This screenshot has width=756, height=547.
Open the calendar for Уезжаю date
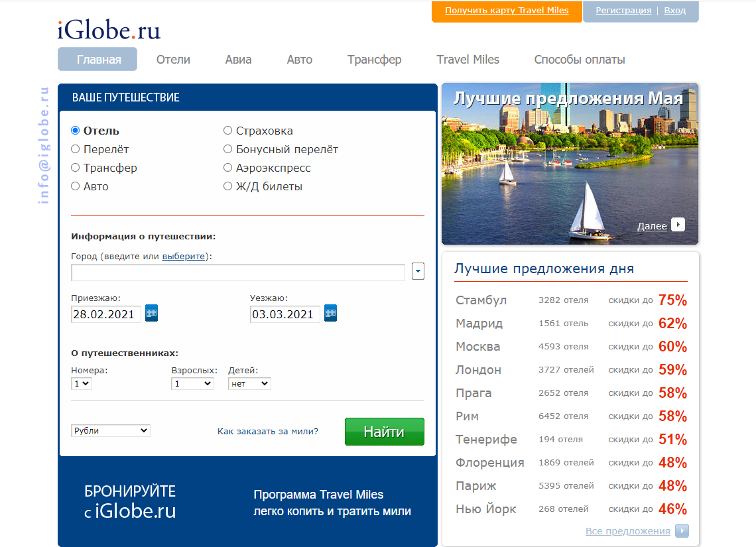tap(330, 313)
